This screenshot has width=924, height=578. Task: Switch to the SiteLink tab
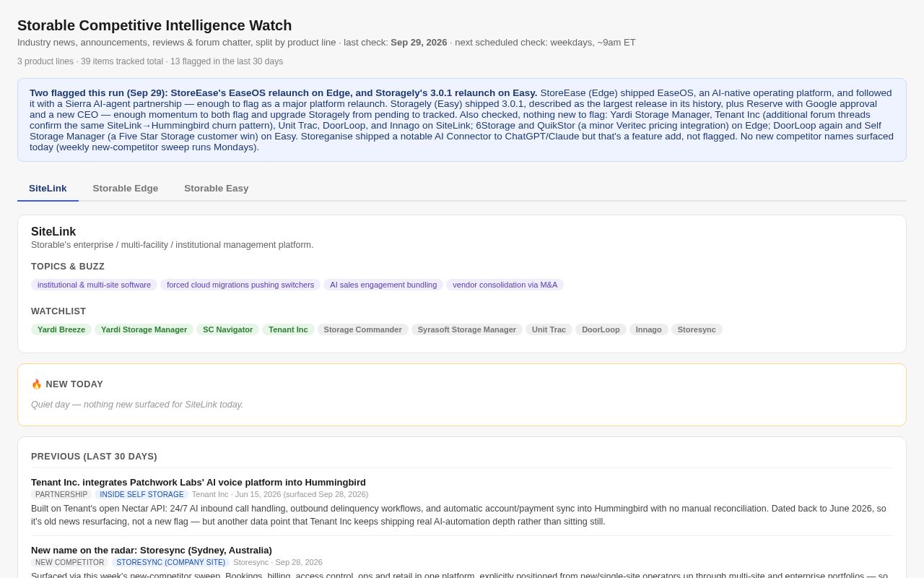click(x=48, y=189)
